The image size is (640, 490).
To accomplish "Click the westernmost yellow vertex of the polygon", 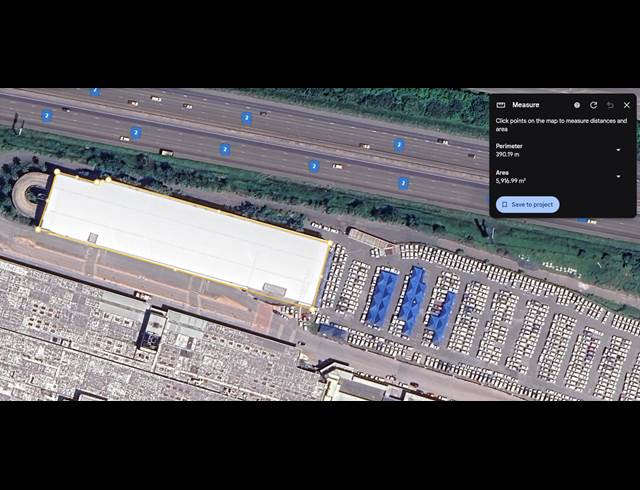I will 38,229.
